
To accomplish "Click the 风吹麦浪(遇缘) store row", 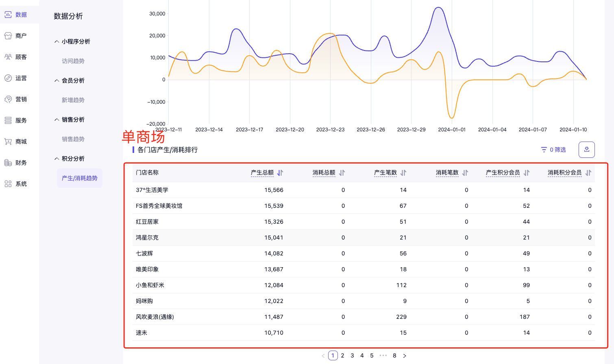I will (x=155, y=317).
